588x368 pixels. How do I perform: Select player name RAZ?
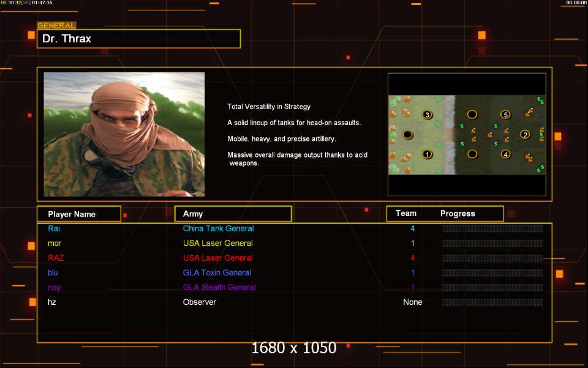click(56, 258)
